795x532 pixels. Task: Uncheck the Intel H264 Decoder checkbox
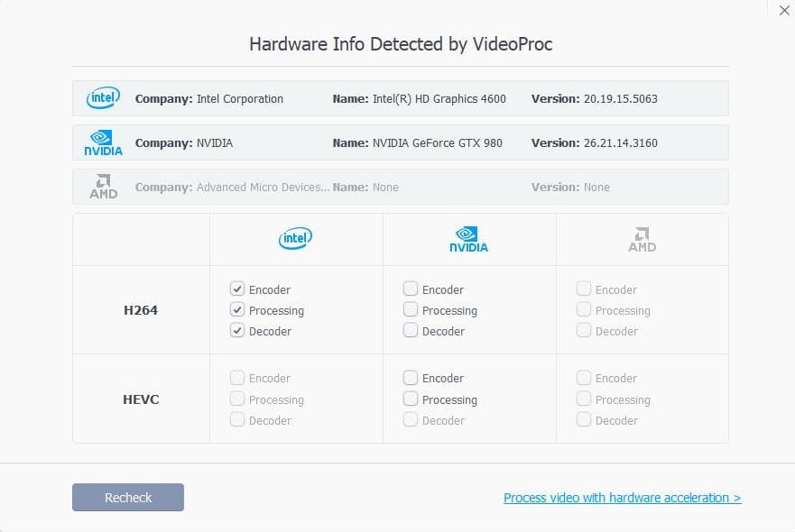point(236,331)
